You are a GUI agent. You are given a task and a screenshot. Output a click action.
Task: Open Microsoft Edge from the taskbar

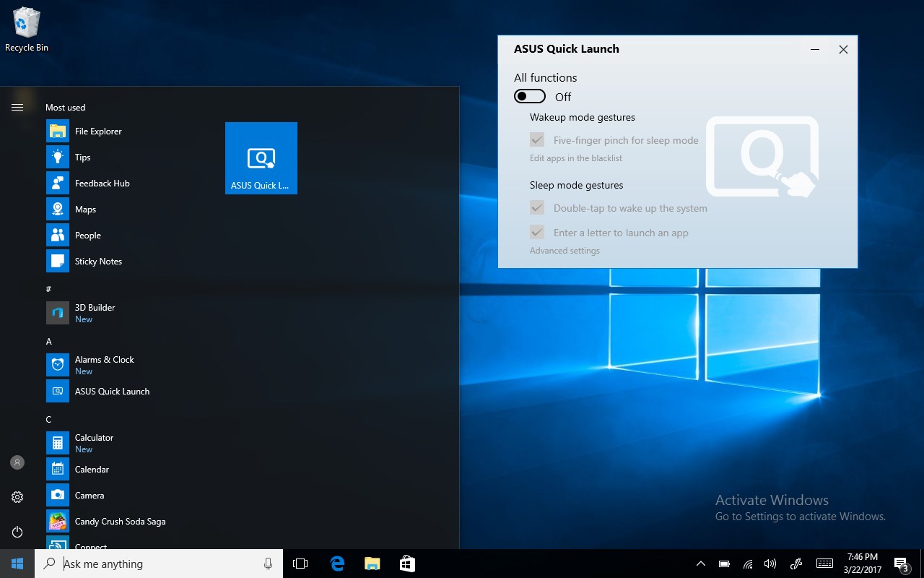[336, 563]
